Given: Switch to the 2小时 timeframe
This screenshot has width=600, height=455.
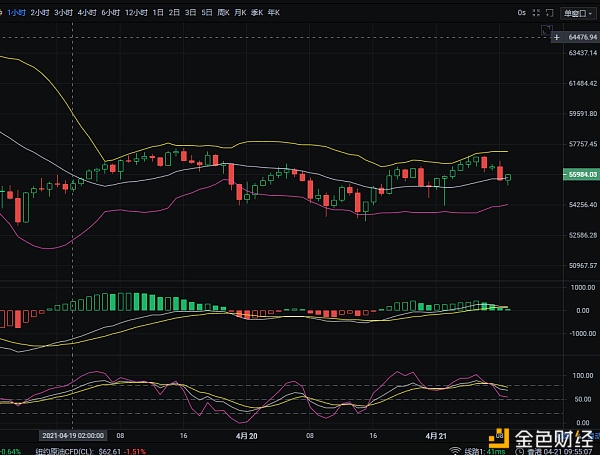Looking at the screenshot, I should click(x=40, y=13).
